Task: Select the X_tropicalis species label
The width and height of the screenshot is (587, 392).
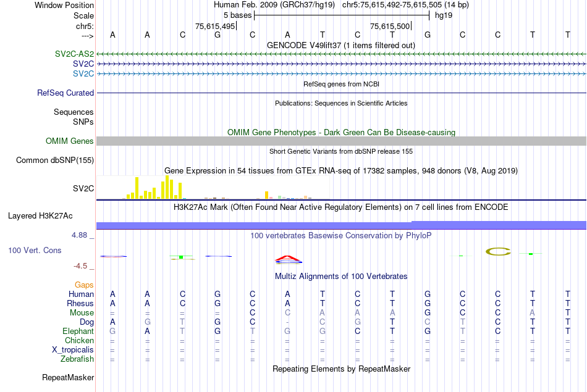Action: (x=73, y=350)
